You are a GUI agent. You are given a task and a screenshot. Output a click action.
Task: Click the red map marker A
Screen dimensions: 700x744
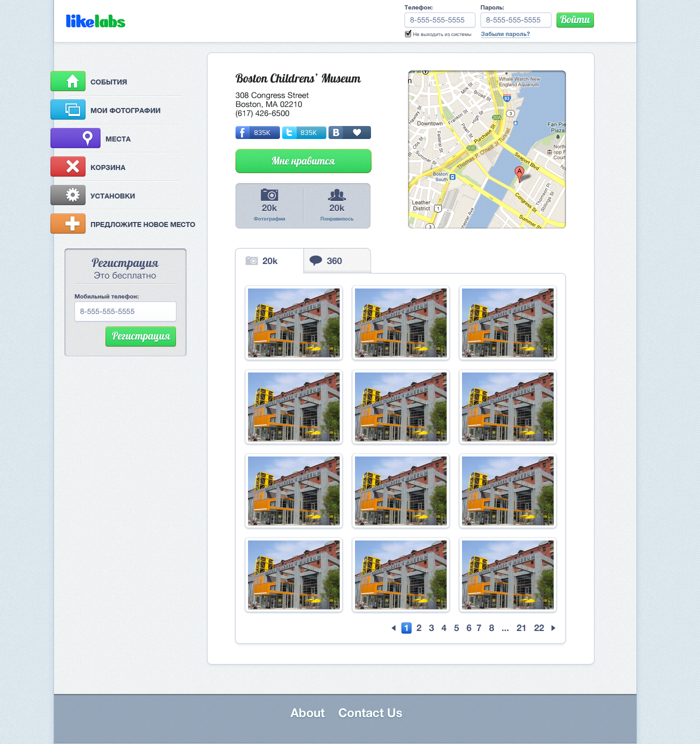[x=519, y=172]
